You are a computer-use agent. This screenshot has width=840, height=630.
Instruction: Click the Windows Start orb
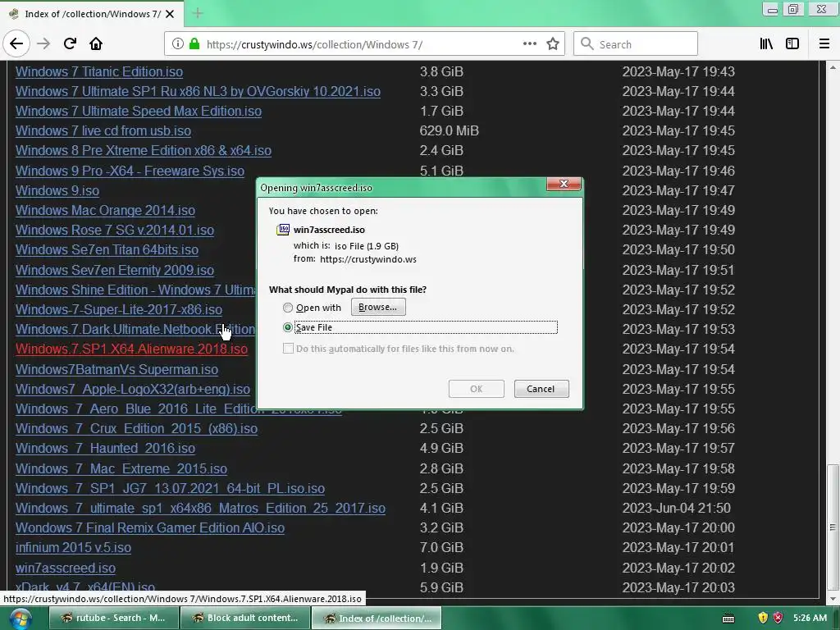[20, 619]
